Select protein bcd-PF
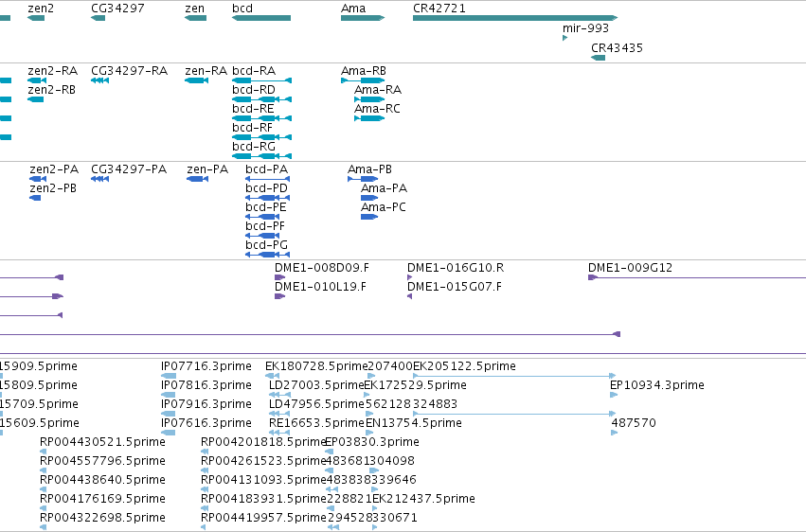 pyautogui.click(x=262, y=237)
